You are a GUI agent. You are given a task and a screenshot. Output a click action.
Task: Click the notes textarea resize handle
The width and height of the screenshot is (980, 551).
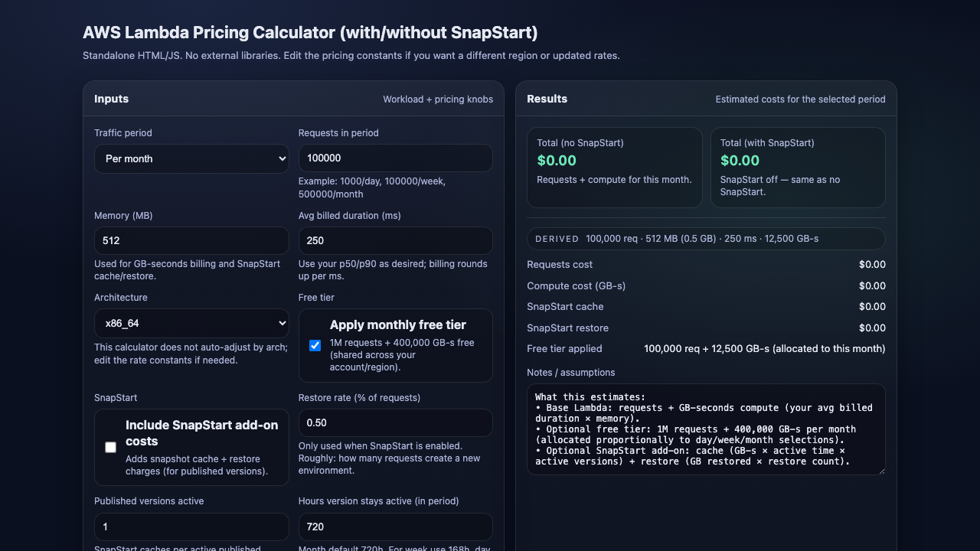pyautogui.click(x=881, y=471)
